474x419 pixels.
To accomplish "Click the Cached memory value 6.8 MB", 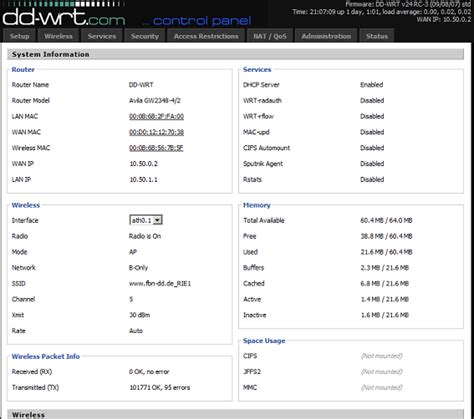I will tap(385, 283).
